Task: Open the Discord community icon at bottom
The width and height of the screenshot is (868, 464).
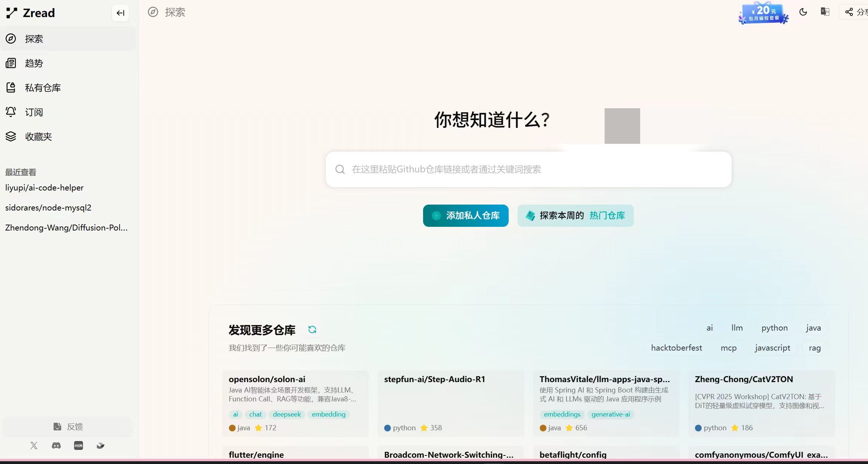Action: (56, 445)
